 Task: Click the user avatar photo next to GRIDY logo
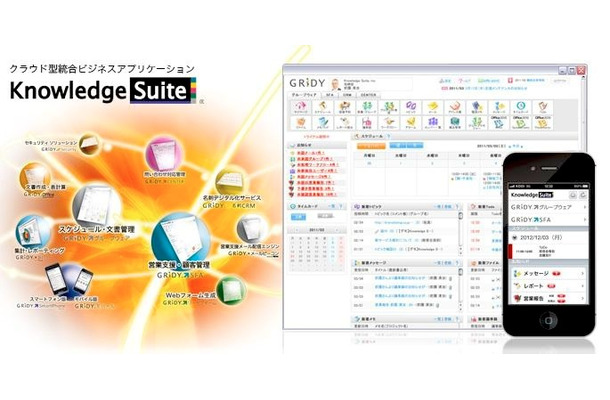tap(335, 84)
